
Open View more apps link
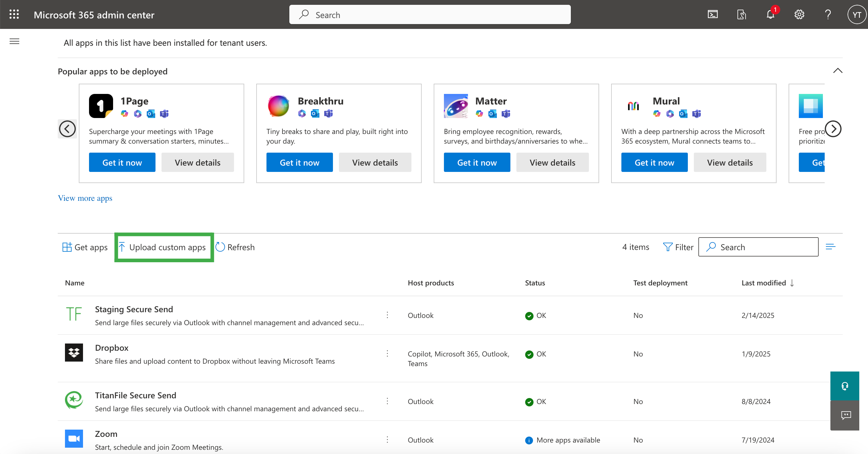85,198
